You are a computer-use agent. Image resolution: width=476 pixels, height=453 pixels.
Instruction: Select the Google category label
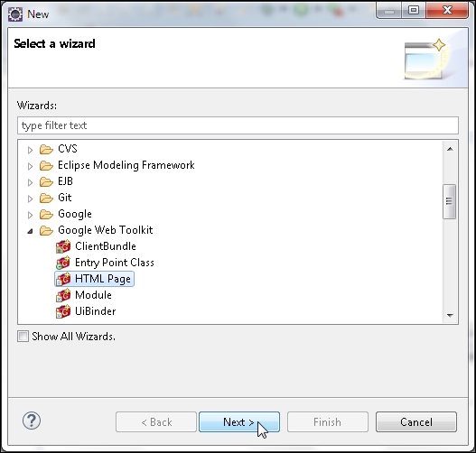tap(75, 214)
